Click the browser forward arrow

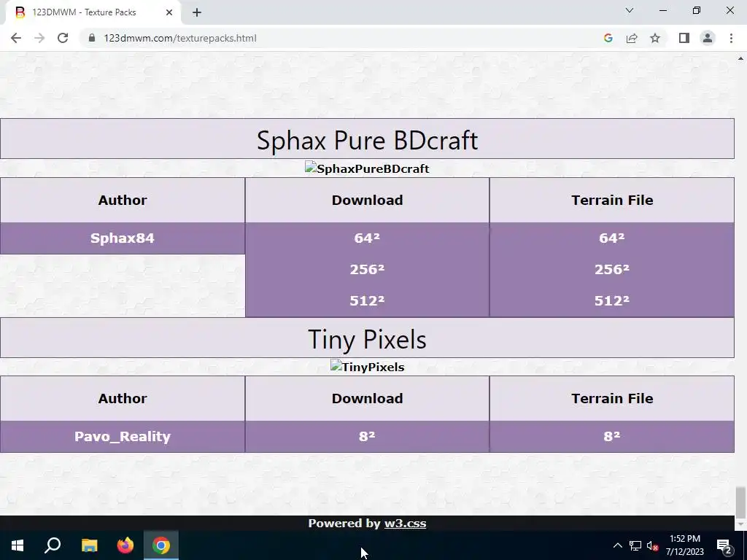[x=39, y=38]
